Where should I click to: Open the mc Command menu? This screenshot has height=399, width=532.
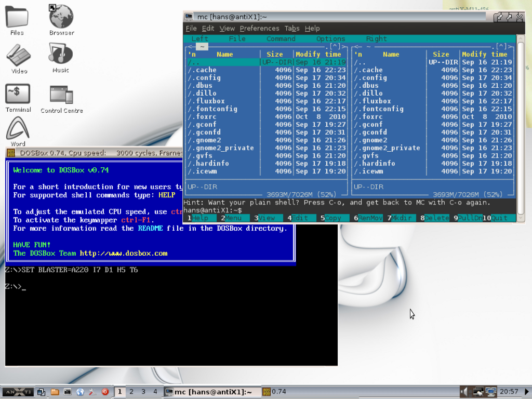281,38
